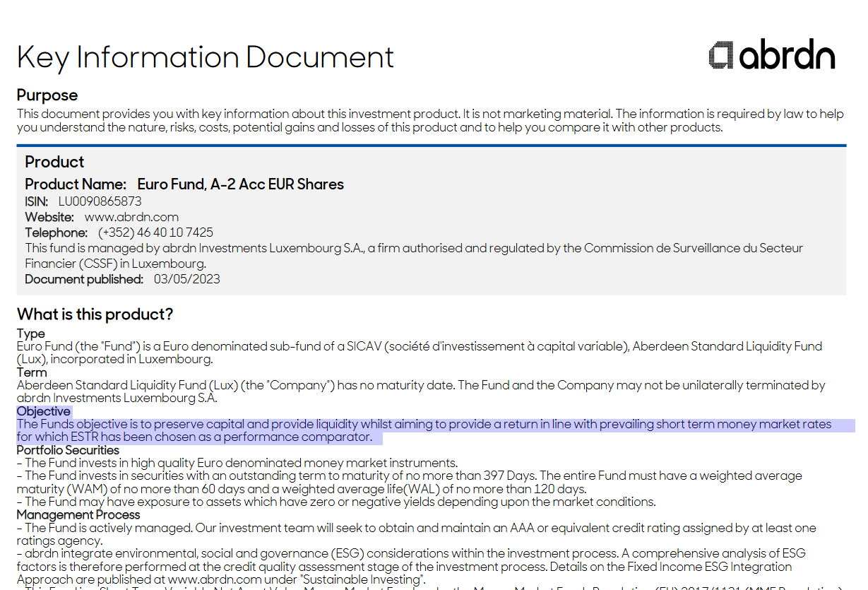Viewport: 868px width, 590px height.
Task: Click the "ISIN:" label
Action: (x=37, y=201)
